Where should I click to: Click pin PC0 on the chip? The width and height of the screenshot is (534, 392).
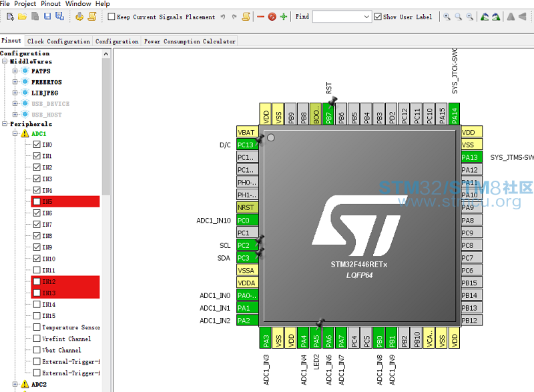(247, 220)
